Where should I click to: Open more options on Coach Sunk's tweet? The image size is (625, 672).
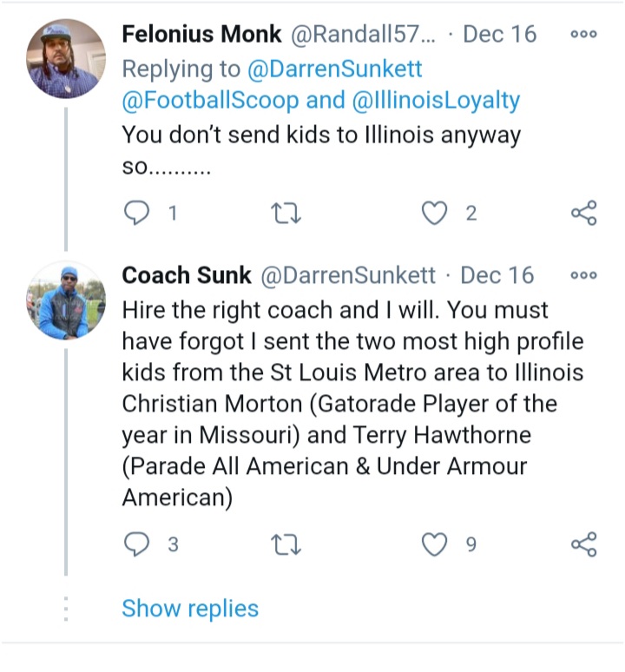[x=583, y=276]
